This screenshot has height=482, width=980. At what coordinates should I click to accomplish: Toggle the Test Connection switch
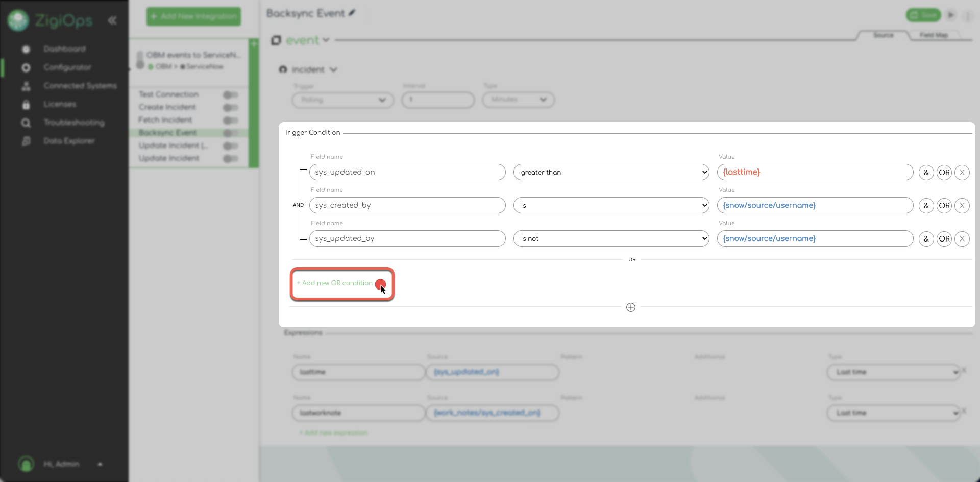pos(230,95)
